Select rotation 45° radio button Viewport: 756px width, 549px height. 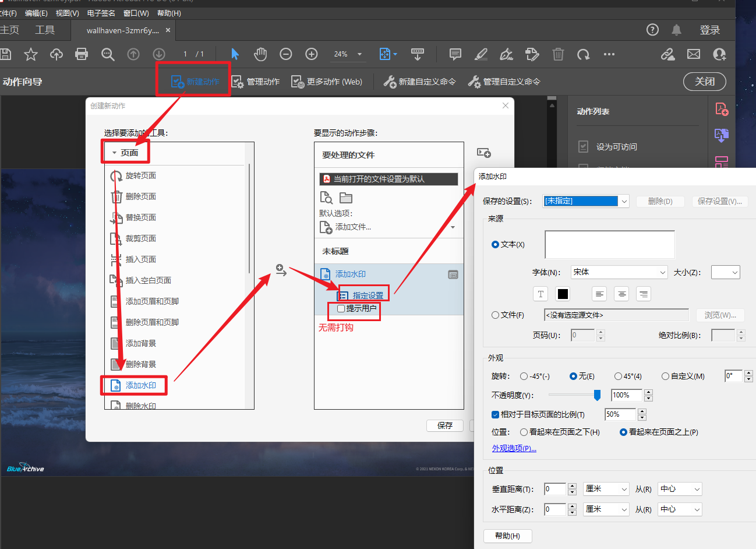[618, 376]
